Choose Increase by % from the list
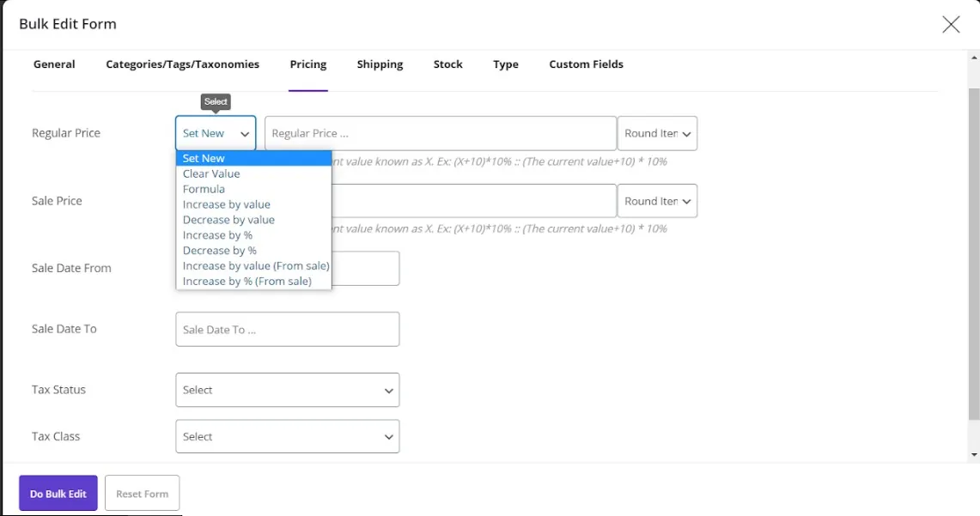The image size is (980, 516). coord(217,234)
